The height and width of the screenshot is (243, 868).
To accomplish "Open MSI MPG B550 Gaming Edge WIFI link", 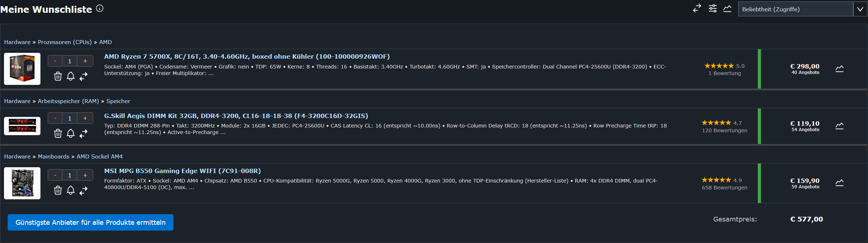I will [x=183, y=171].
